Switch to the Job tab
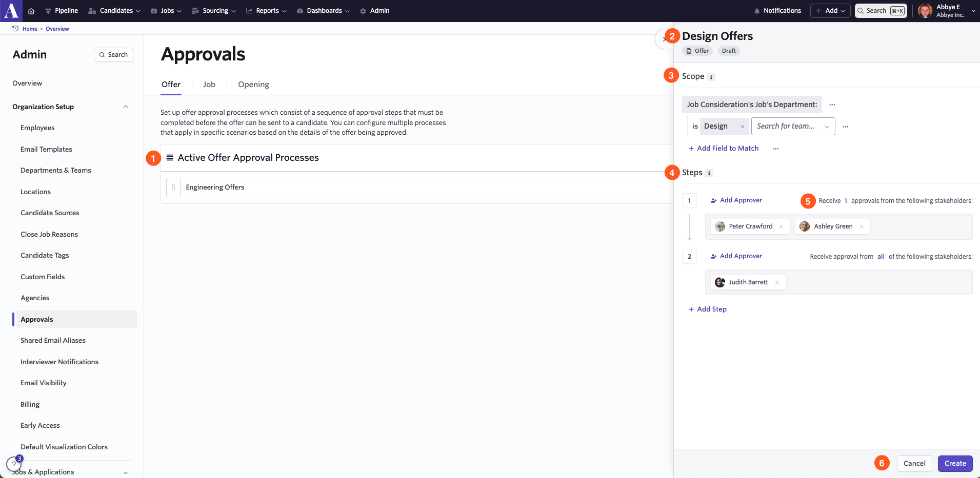Image resolution: width=980 pixels, height=478 pixels. pyautogui.click(x=209, y=85)
